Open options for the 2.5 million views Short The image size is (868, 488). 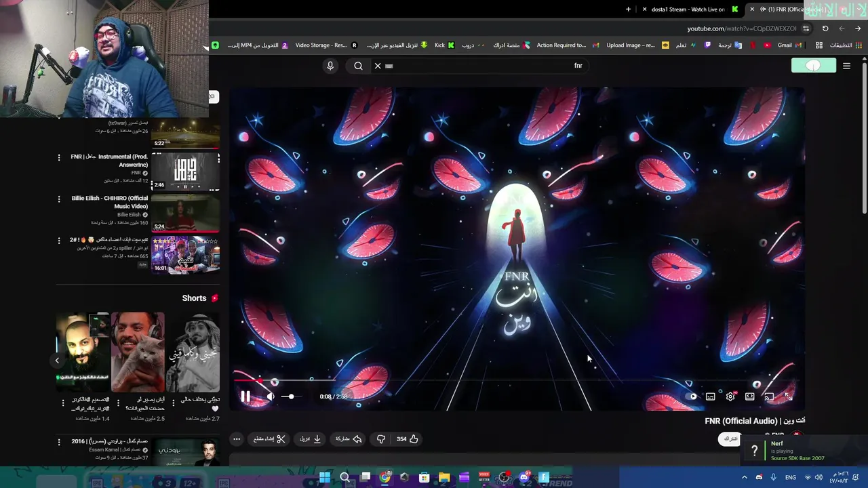click(x=118, y=403)
